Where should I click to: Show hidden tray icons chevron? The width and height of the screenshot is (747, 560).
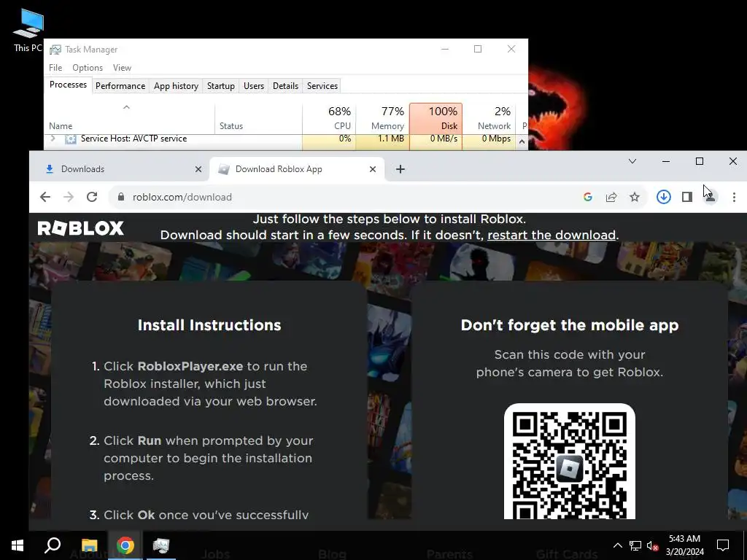click(617, 545)
